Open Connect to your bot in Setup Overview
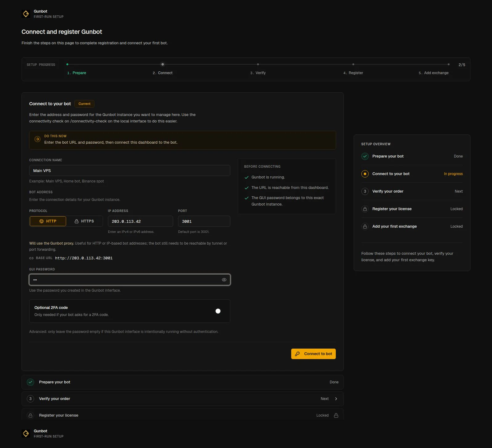The width and height of the screenshot is (492, 448). [x=412, y=174]
